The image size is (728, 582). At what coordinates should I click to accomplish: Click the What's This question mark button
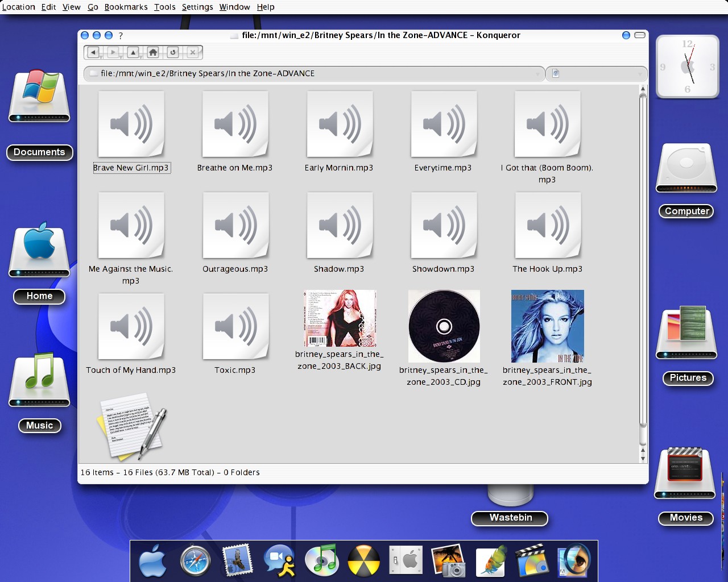[x=121, y=35]
